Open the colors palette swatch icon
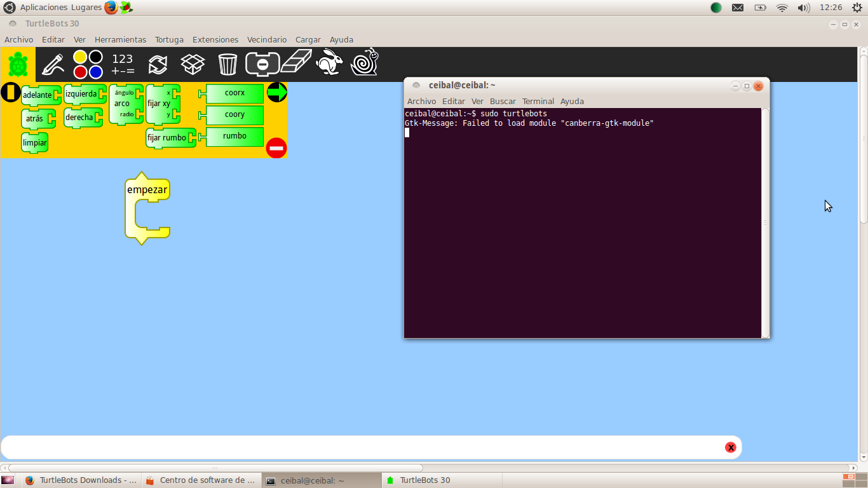The image size is (868, 488). [88, 64]
